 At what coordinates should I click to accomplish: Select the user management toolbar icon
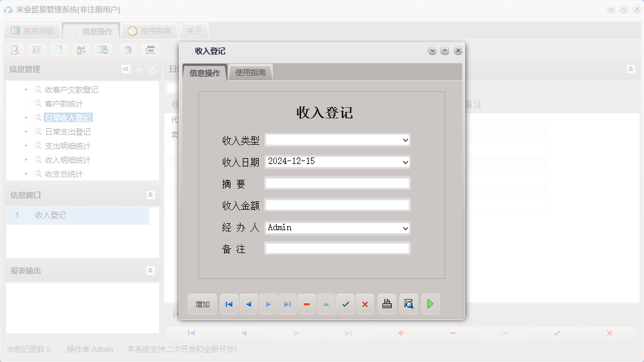point(81,50)
